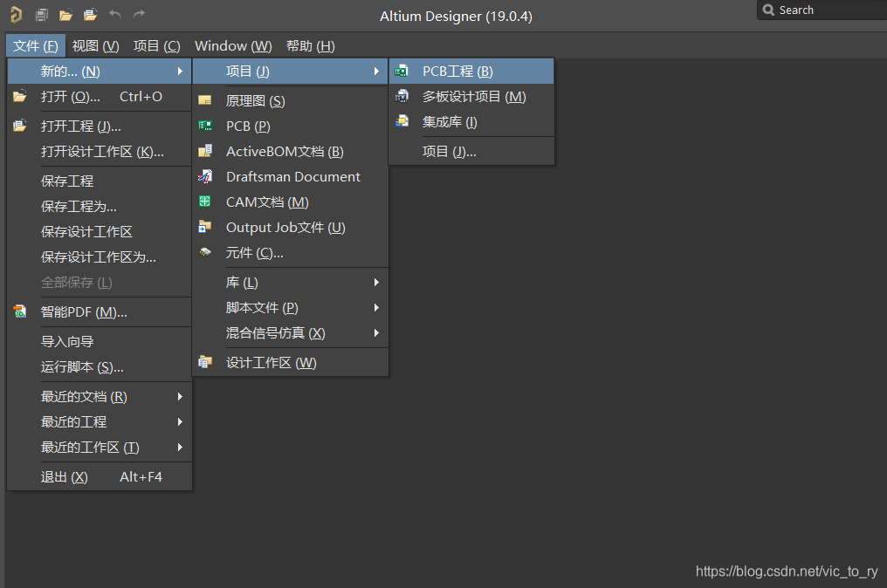The image size is (887, 588).
Task: Open the 视图 (V) menu
Action: click(96, 45)
